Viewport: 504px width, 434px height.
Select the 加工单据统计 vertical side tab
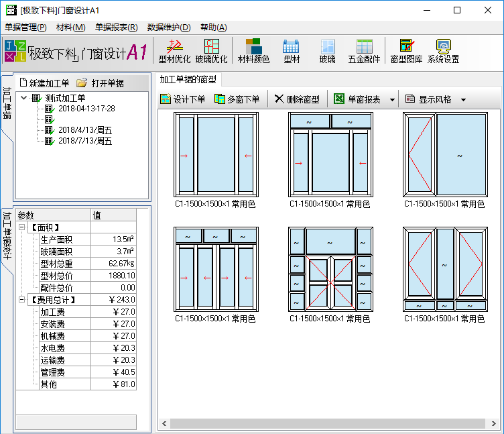(x=7, y=235)
